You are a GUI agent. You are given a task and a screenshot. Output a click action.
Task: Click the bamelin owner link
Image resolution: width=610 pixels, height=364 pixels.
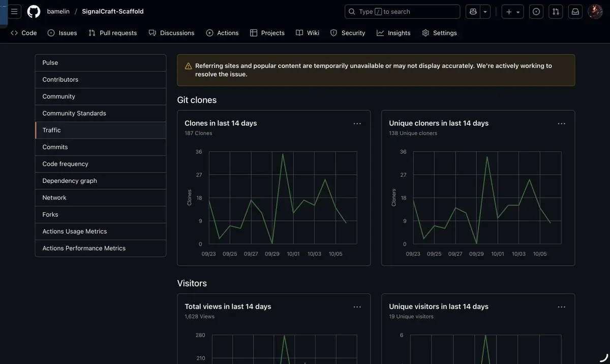[x=58, y=11]
